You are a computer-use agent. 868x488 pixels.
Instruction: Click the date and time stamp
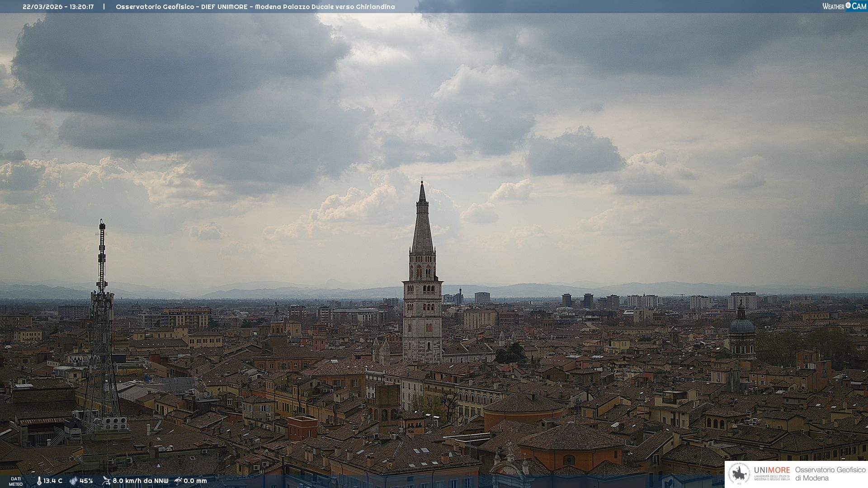(58, 7)
